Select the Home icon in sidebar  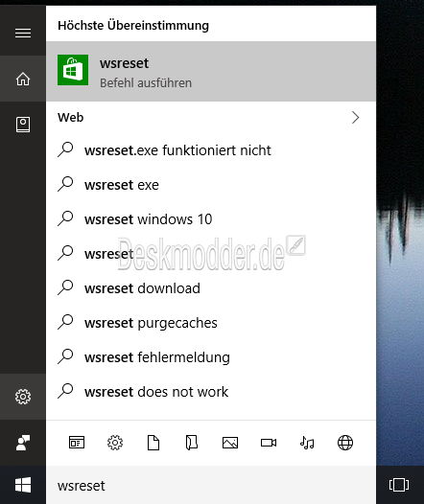click(x=23, y=79)
